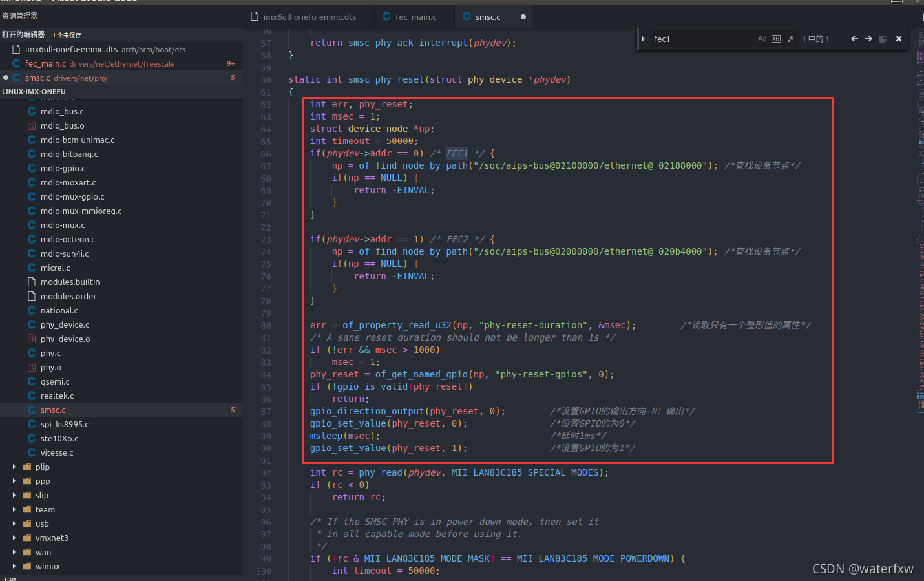Open phy_device.o object file
Viewport: 924px width, 581px height.
(x=121, y=339)
